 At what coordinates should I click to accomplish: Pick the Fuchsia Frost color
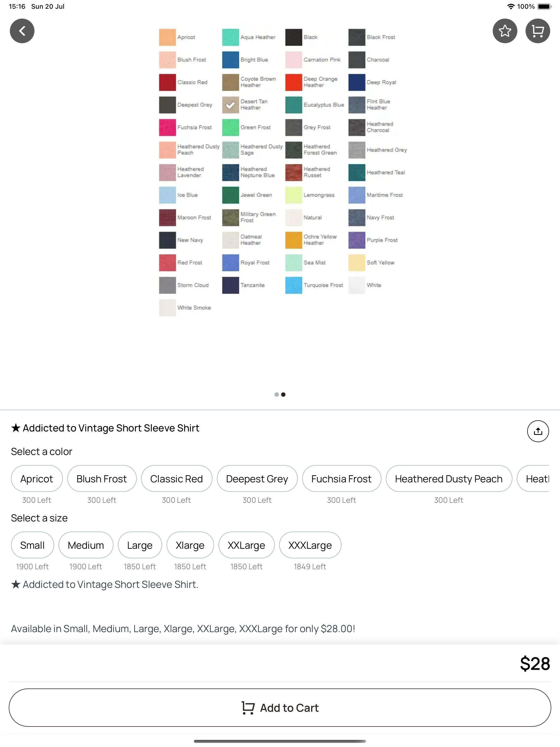coord(342,478)
